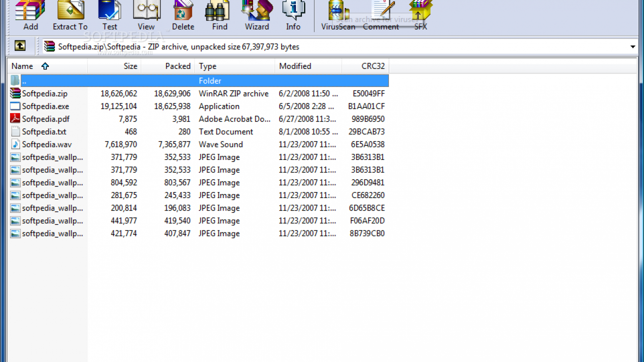Click the Add toolbar icon
Screen dimensions: 644x362
[x=30, y=11]
